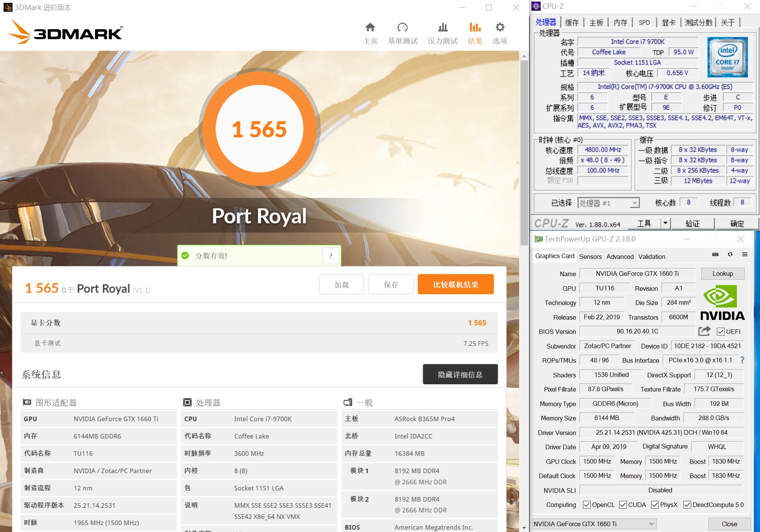
Task: Open the SPD tab in CPU-Z
Action: [645, 22]
